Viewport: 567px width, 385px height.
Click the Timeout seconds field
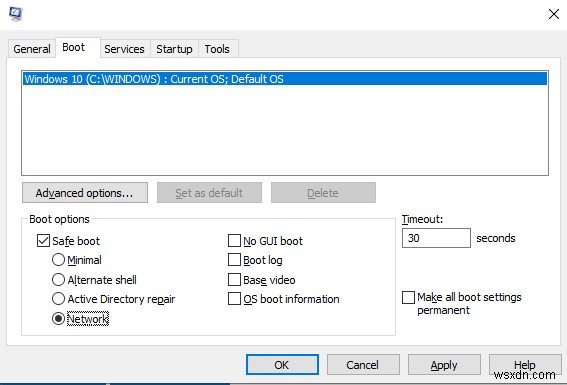(436, 238)
